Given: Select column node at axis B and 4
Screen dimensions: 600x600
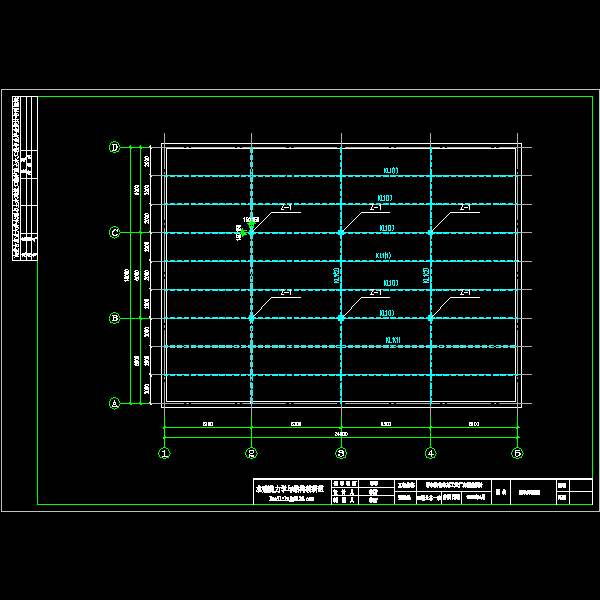Looking at the screenshot, I should coord(430,318).
